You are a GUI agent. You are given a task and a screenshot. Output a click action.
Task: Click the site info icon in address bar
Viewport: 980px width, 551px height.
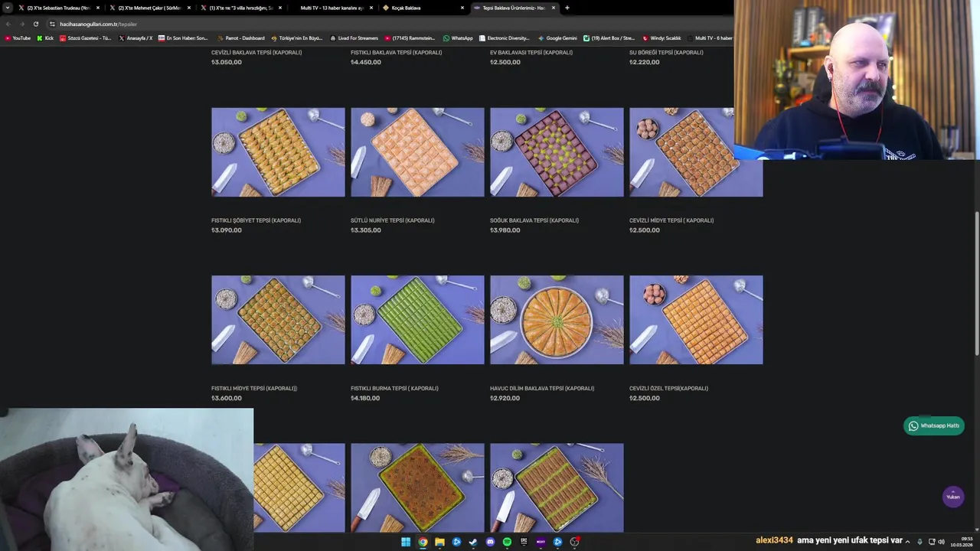pyautogui.click(x=52, y=24)
